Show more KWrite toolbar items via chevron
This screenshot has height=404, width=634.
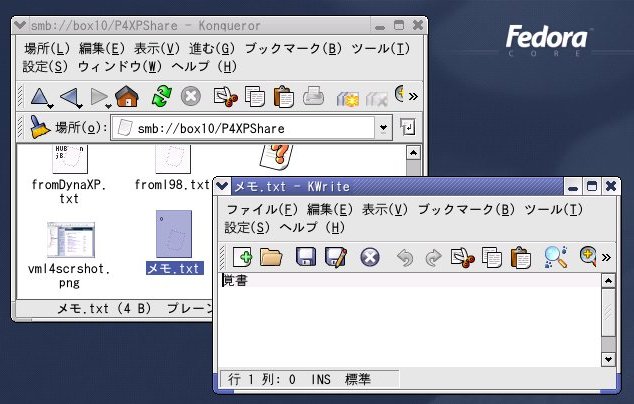point(606,258)
